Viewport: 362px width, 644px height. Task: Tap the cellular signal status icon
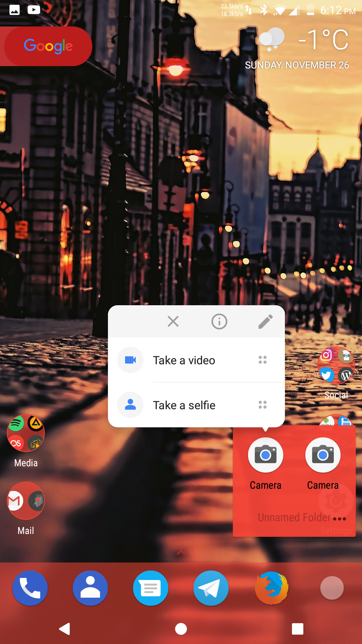[294, 11]
